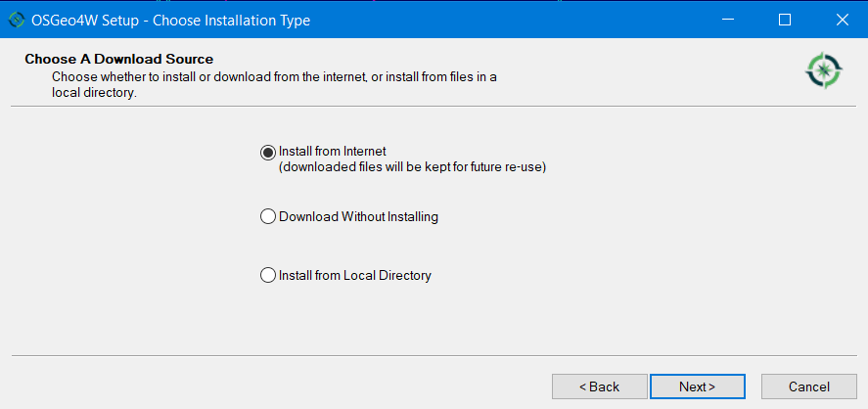Pick the Install from Local Directory radio circle
Screen dimensions: 868x409
[x=268, y=276]
